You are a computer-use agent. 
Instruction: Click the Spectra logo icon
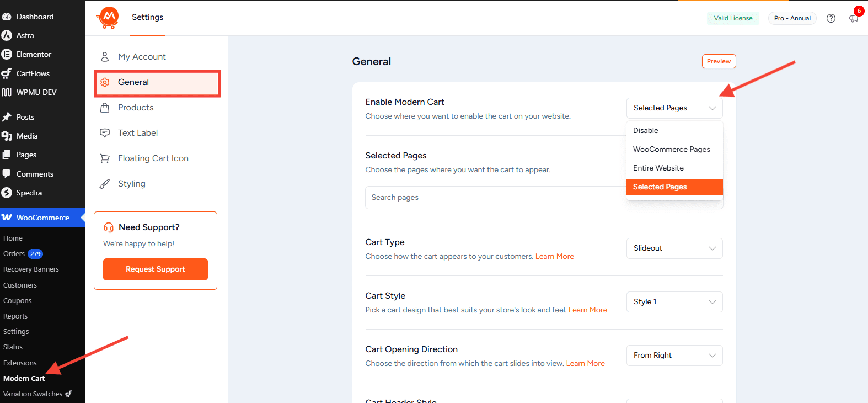tap(7, 193)
